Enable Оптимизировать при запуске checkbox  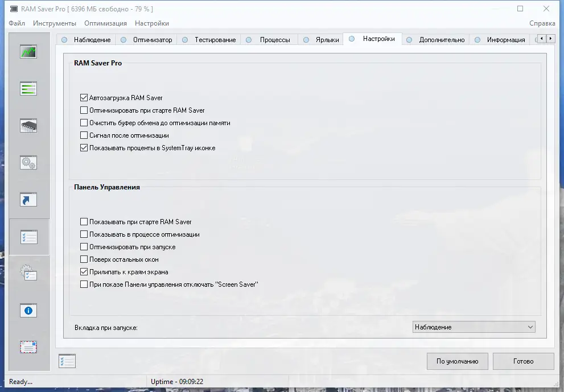tap(84, 247)
